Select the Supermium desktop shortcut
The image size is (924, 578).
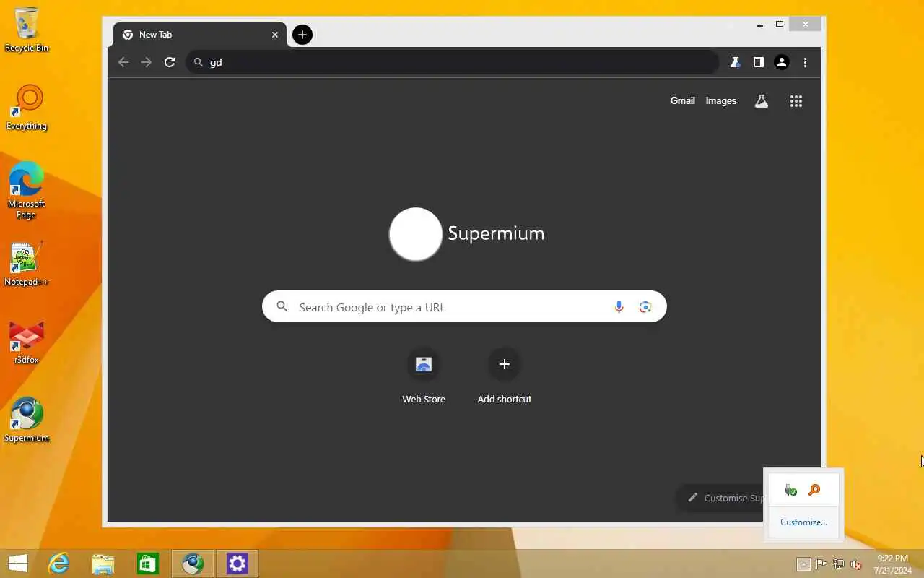tap(27, 420)
